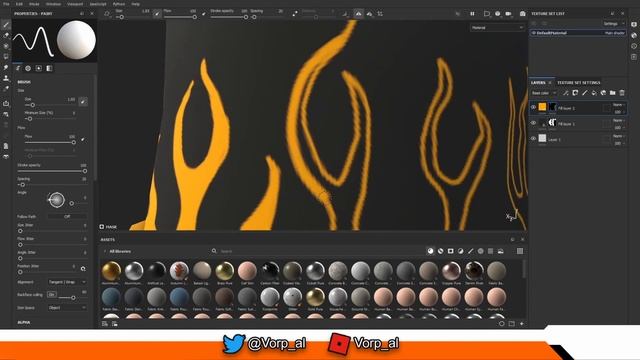Open the Alpha properties tab icon
The image size is (640, 360).
coord(28,68)
